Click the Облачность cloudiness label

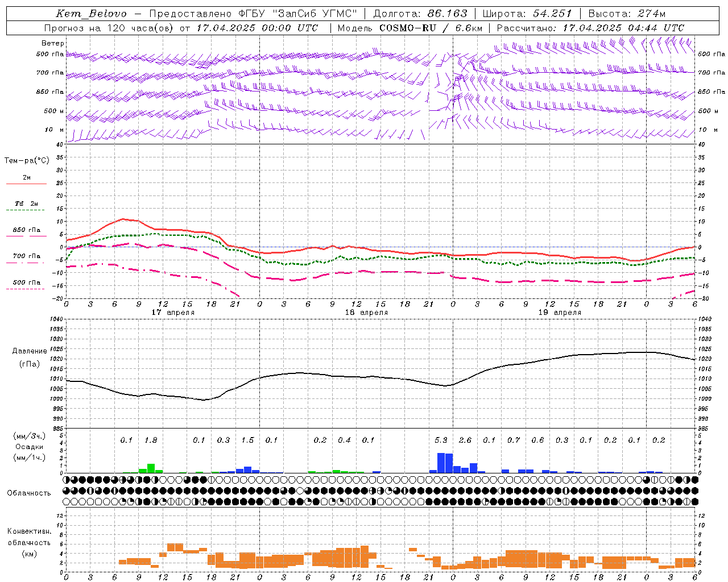point(29,493)
